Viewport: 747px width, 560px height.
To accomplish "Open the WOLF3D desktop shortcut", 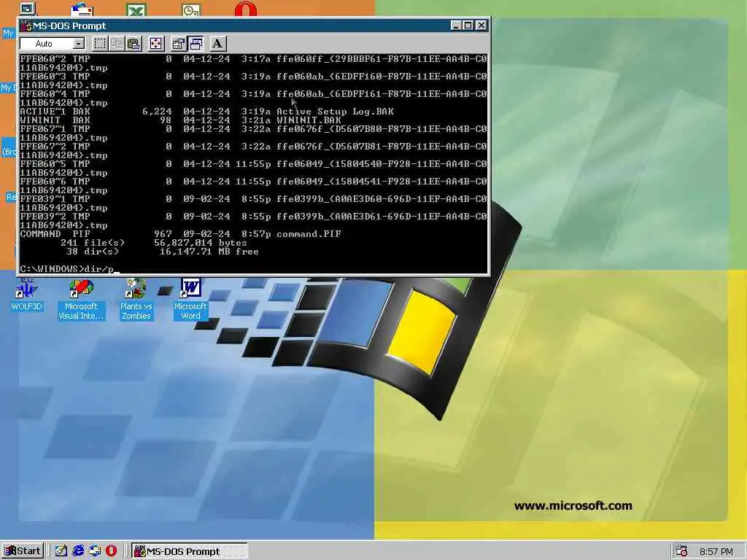I will [x=27, y=295].
